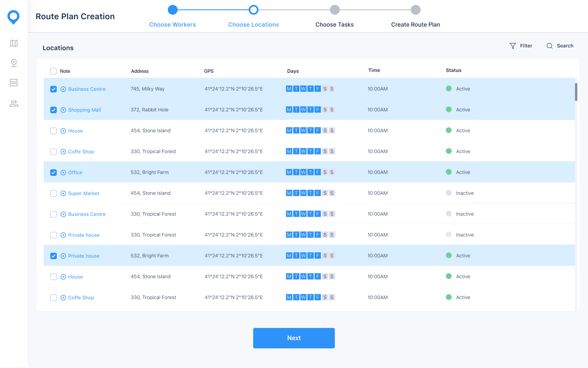Sort by the Status column header

454,70
